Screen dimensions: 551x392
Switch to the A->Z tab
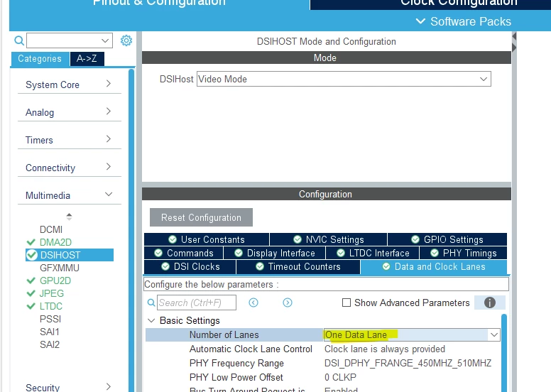tap(87, 59)
